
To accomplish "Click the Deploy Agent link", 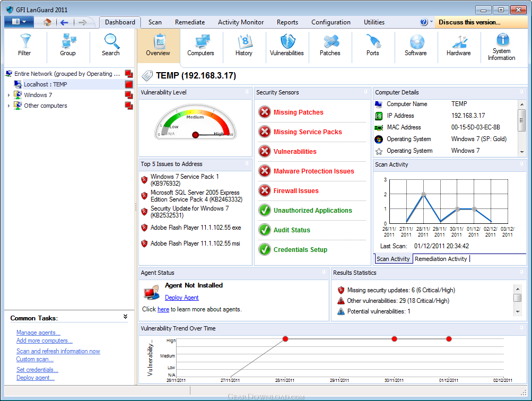I will click(182, 298).
